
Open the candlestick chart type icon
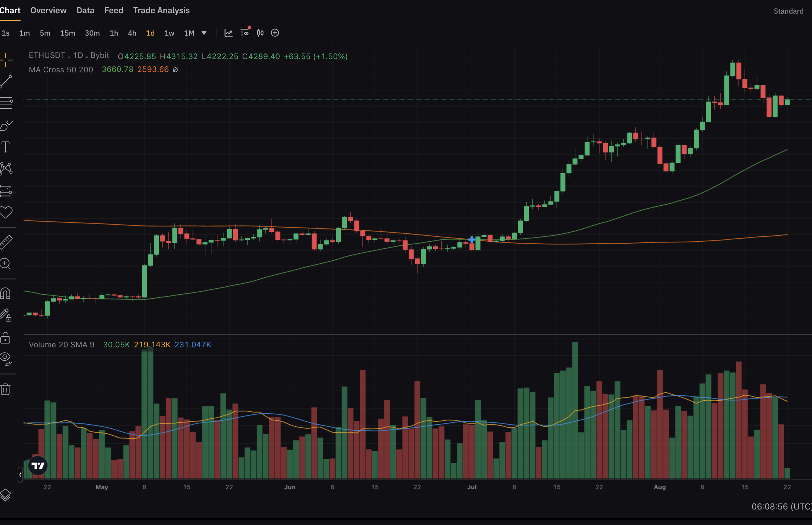[x=260, y=33]
